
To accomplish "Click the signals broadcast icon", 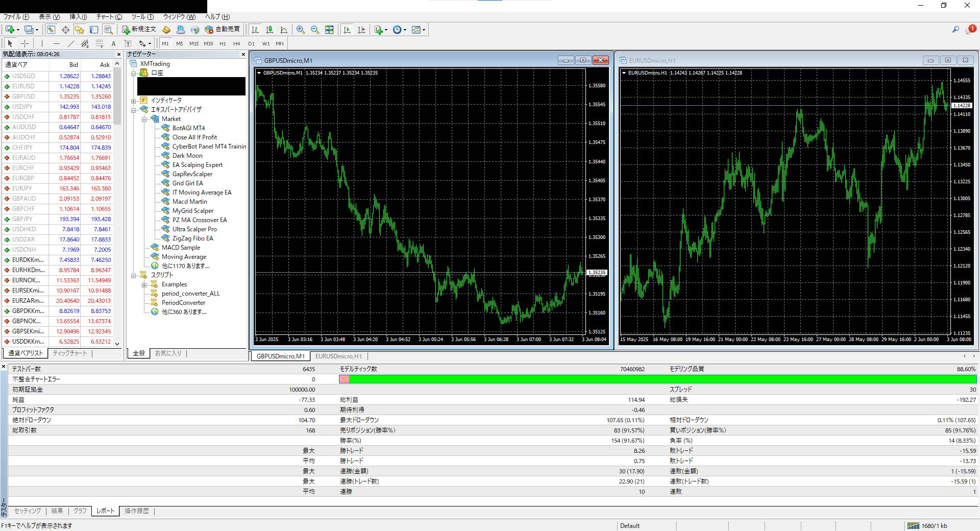I will (x=195, y=30).
